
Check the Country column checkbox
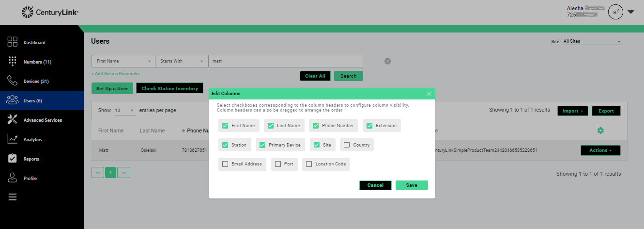pos(347,145)
